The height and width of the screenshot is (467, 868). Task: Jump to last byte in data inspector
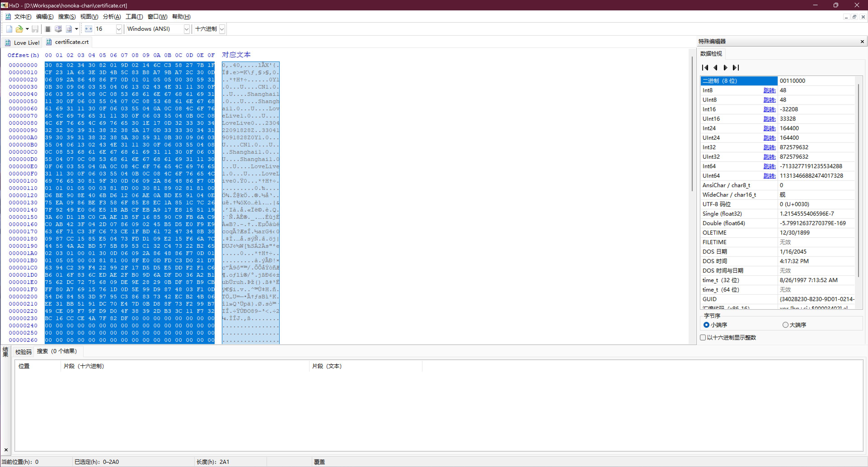[736, 67]
